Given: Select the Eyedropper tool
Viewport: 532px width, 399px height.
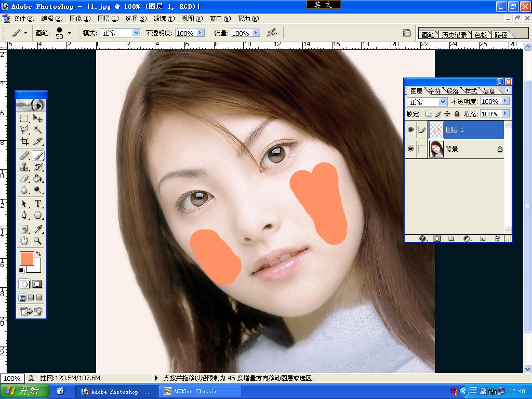Looking at the screenshot, I should (37, 229).
